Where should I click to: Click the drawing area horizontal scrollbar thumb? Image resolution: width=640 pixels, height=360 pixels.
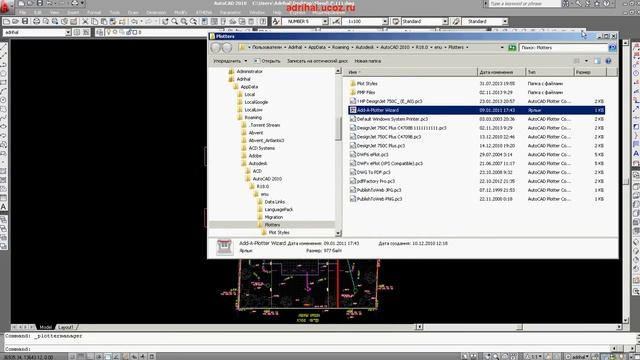click(519, 327)
